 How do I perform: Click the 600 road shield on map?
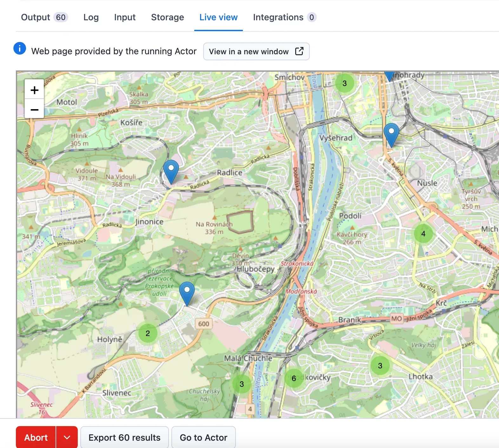coord(203,324)
